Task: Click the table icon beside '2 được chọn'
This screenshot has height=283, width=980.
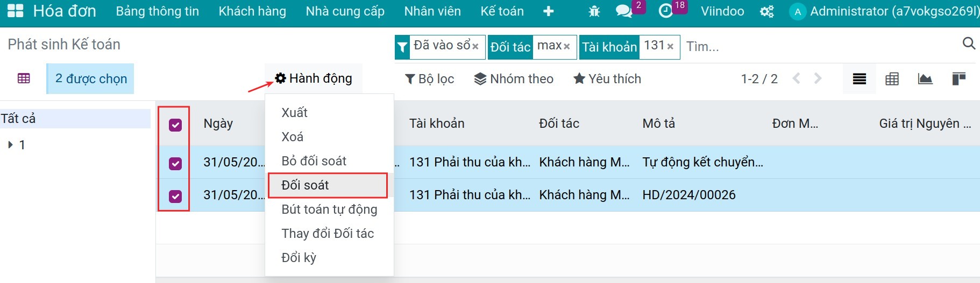Action: [24, 78]
